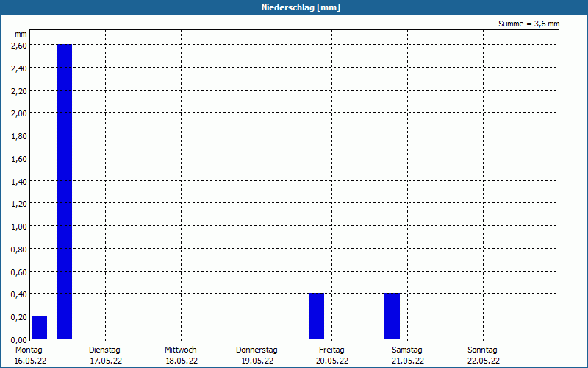Click the short 0,20 mm Monday bar

pyautogui.click(x=40, y=328)
